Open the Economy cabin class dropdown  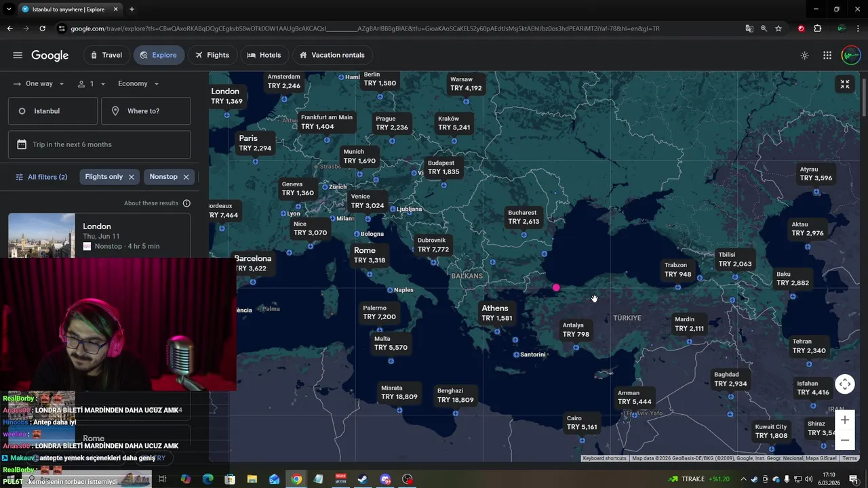[x=138, y=84]
